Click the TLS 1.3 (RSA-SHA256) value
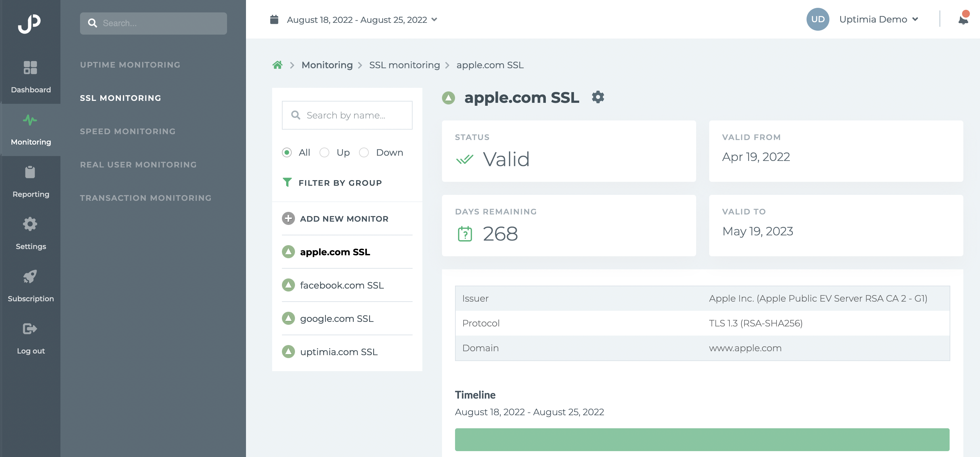The width and height of the screenshot is (980, 457). pos(756,323)
